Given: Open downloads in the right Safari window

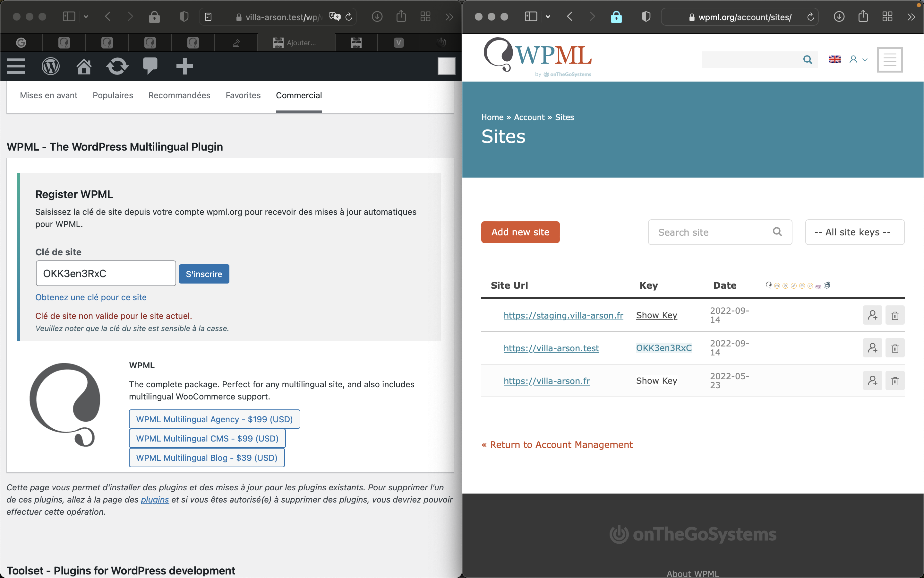Looking at the screenshot, I should [839, 16].
